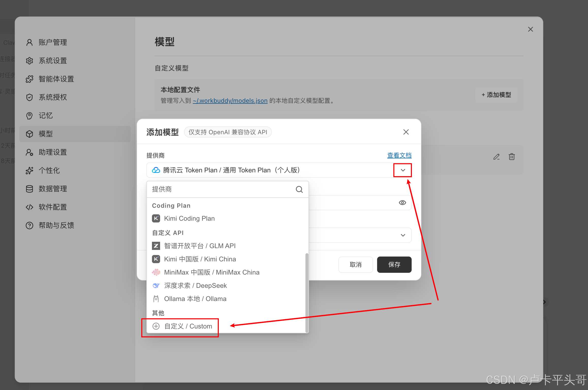Expand the lower model dropdown chevron
The image size is (588, 390).
403,235
